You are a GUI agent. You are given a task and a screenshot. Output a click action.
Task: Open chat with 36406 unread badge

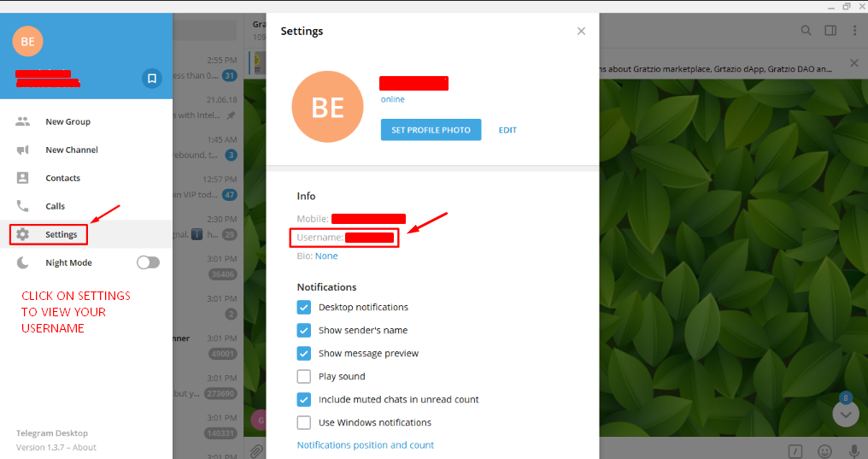[x=208, y=267]
